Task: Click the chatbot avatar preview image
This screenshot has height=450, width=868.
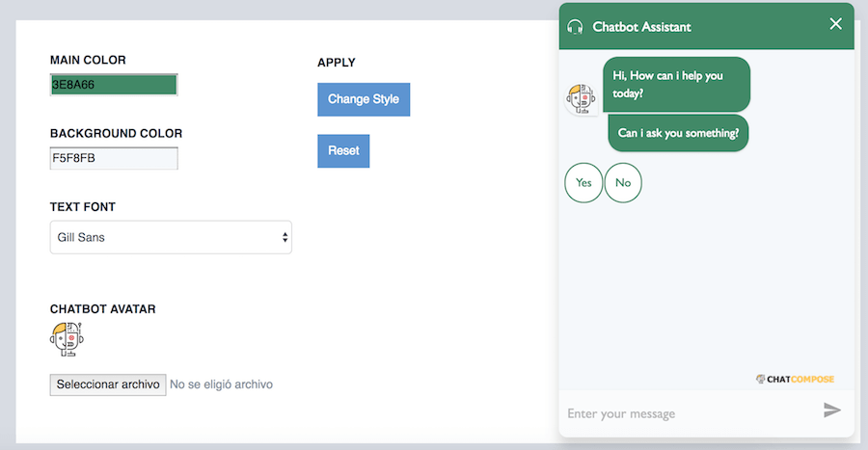Action: pyautogui.click(x=67, y=339)
